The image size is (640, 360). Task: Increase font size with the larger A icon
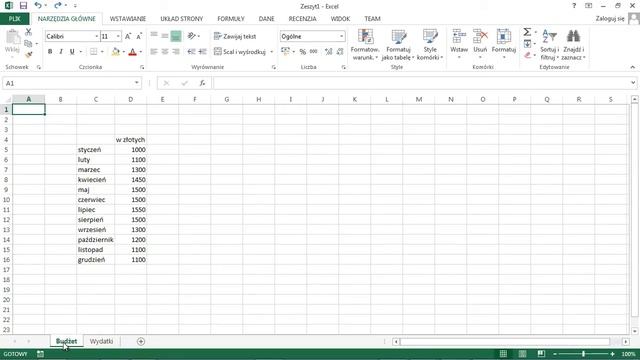pos(128,36)
